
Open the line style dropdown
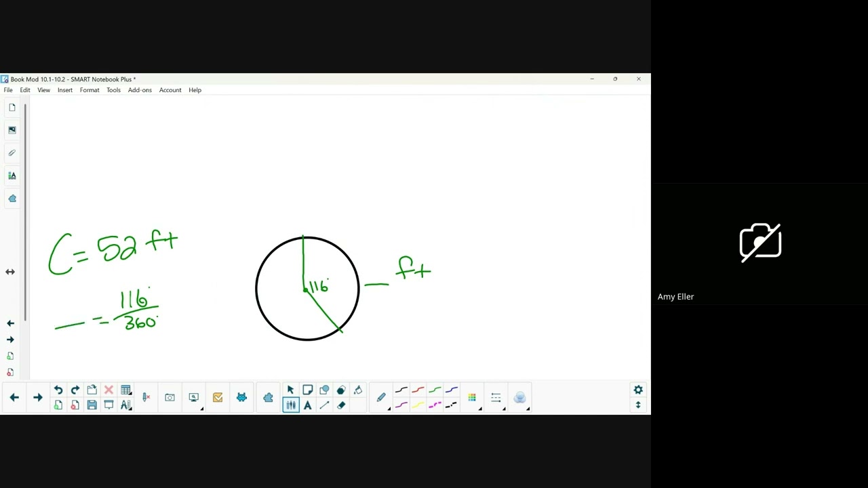496,398
